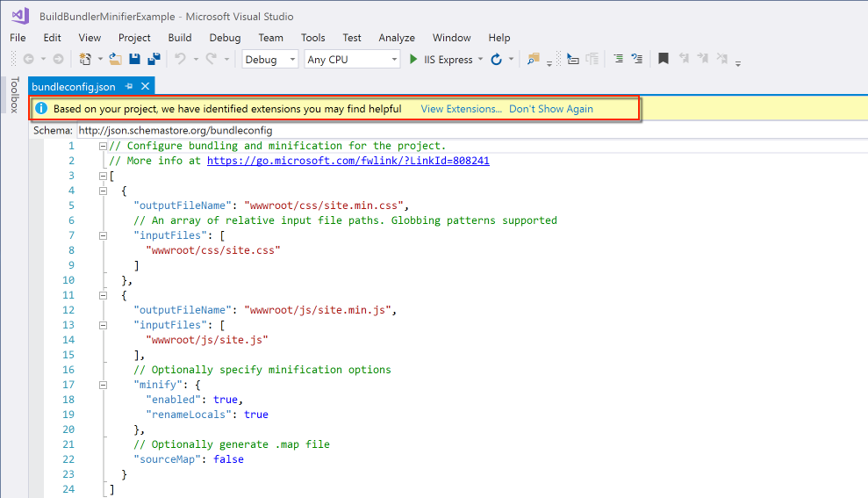868x498 pixels.
Task: Open the IIS Express target dropdown arrow
Action: coord(480,59)
